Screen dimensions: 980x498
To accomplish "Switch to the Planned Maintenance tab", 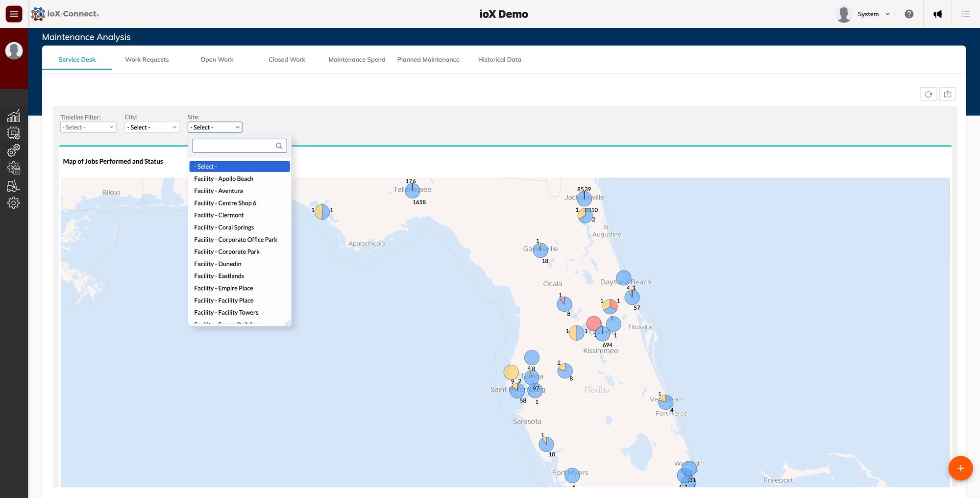I will [x=428, y=59].
